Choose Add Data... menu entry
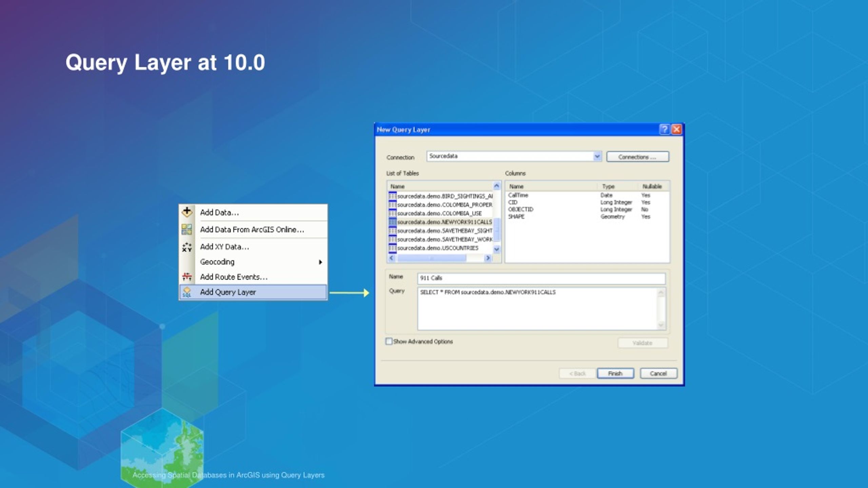Image resolution: width=868 pixels, height=488 pixels. click(253, 212)
